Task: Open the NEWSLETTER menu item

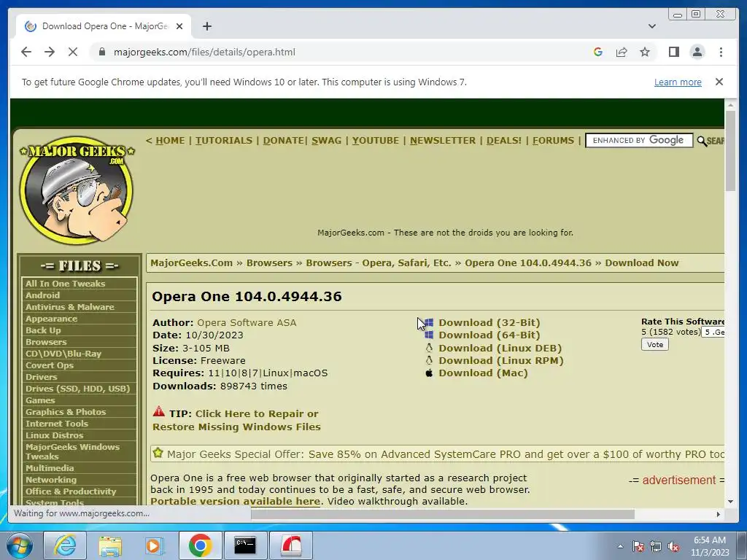Action: 443,141
